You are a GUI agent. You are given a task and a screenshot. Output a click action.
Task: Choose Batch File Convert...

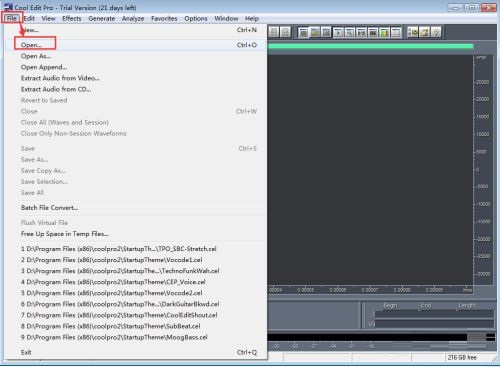tap(136, 207)
